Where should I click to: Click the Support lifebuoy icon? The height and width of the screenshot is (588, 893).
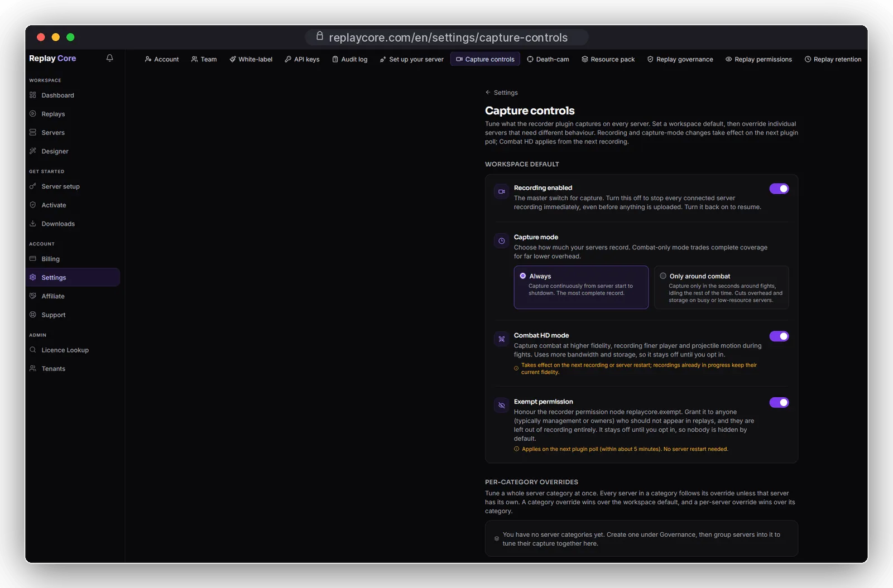pos(33,315)
